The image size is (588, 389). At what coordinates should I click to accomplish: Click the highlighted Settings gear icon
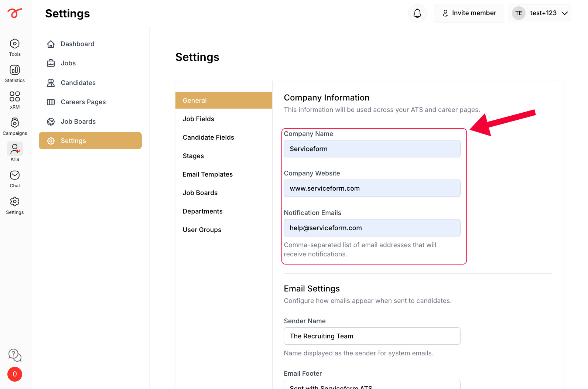click(x=51, y=141)
